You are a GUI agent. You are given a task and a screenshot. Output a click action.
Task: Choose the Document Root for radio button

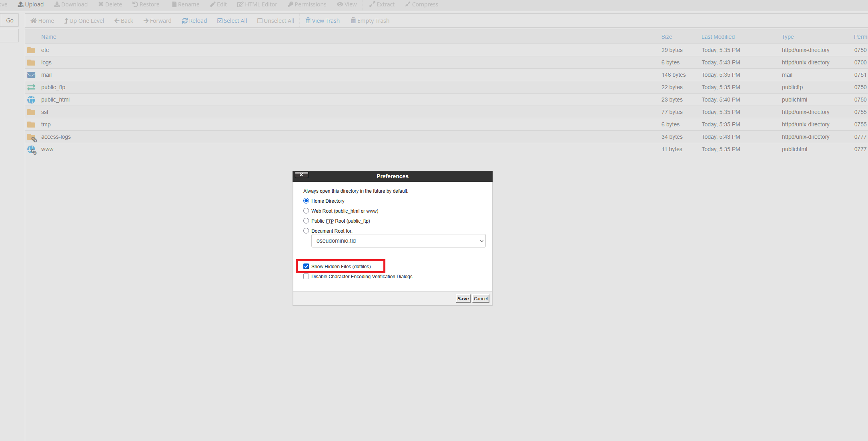point(306,231)
